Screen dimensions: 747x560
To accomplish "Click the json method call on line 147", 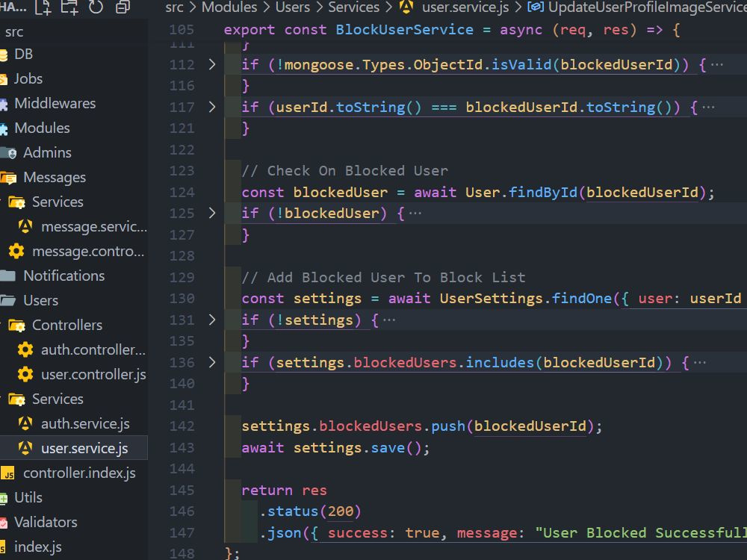I will tap(285, 533).
